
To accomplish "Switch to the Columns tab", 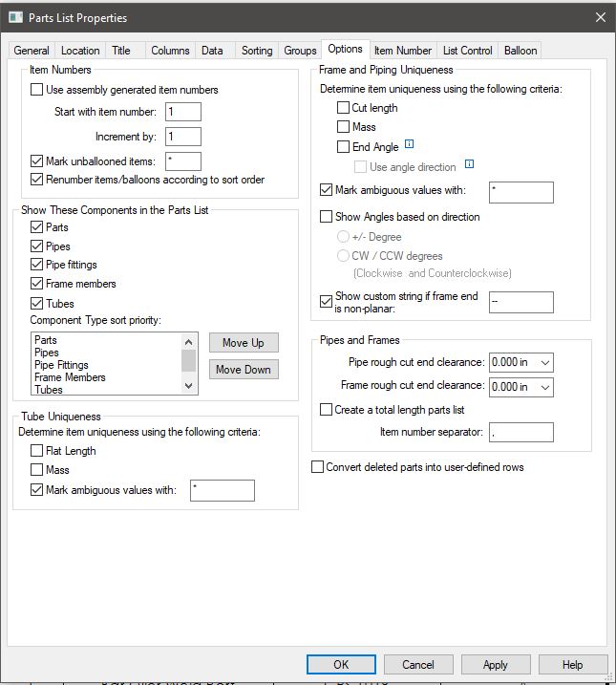I will (x=170, y=51).
